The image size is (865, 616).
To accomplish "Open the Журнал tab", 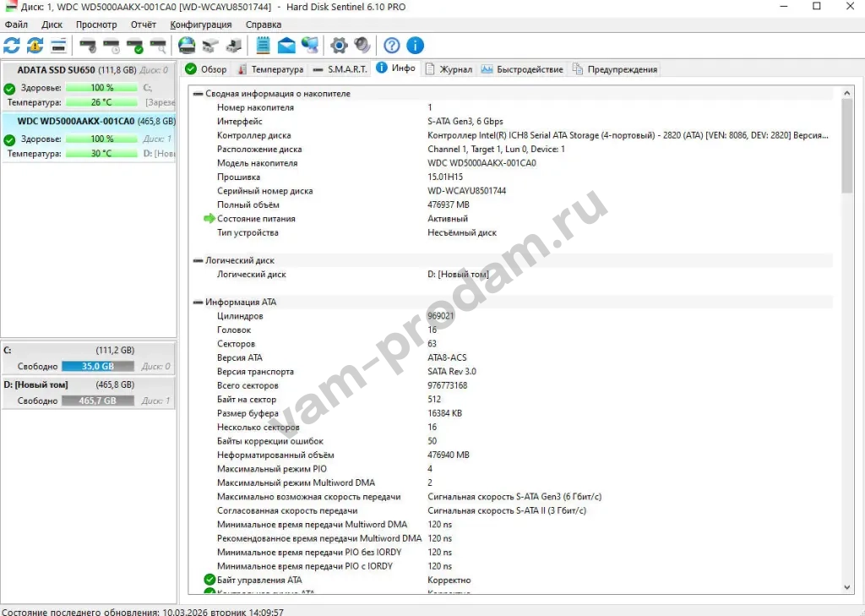I will tap(449, 69).
